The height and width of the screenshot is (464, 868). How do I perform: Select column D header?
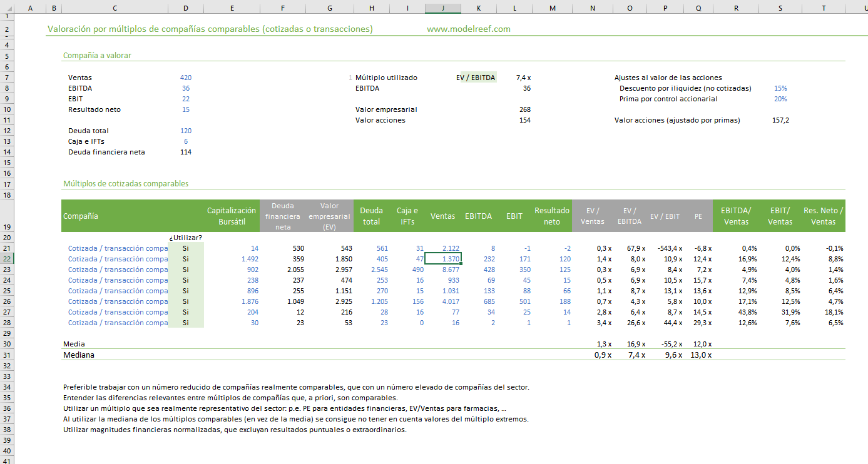pos(186,8)
